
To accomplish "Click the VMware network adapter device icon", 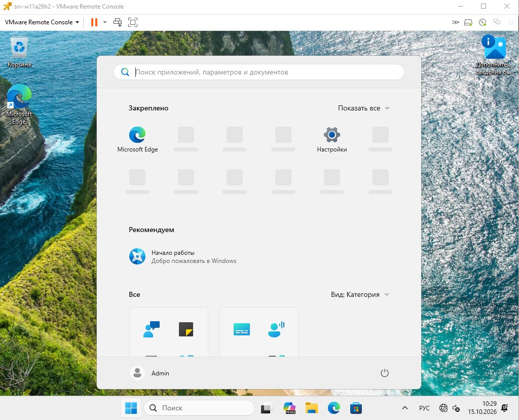I will [497, 22].
